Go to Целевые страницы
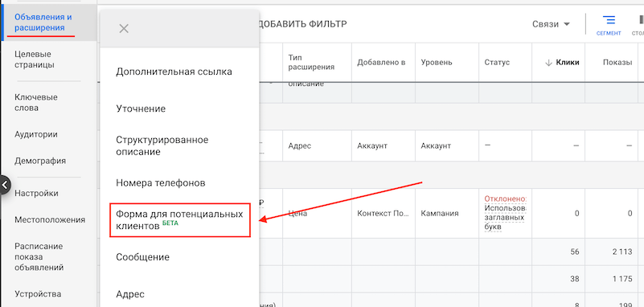Viewport: 644px width, 307px height. pyautogui.click(x=35, y=59)
